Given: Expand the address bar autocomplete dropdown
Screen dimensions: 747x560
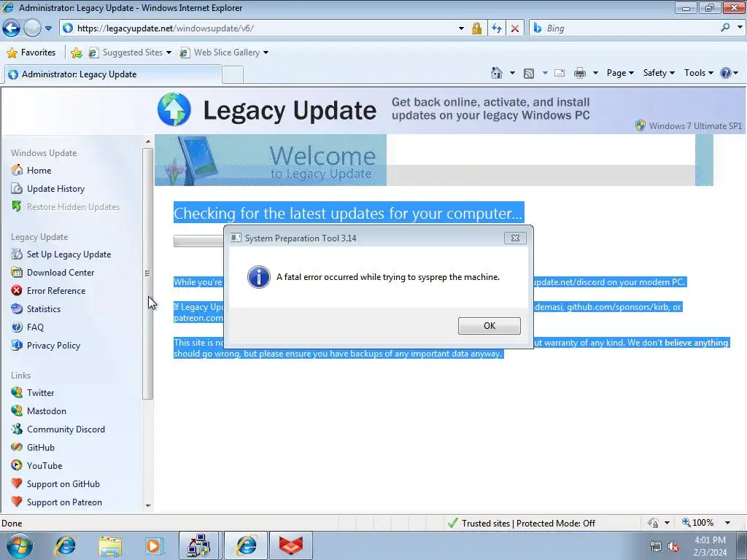Looking at the screenshot, I should coord(461,28).
